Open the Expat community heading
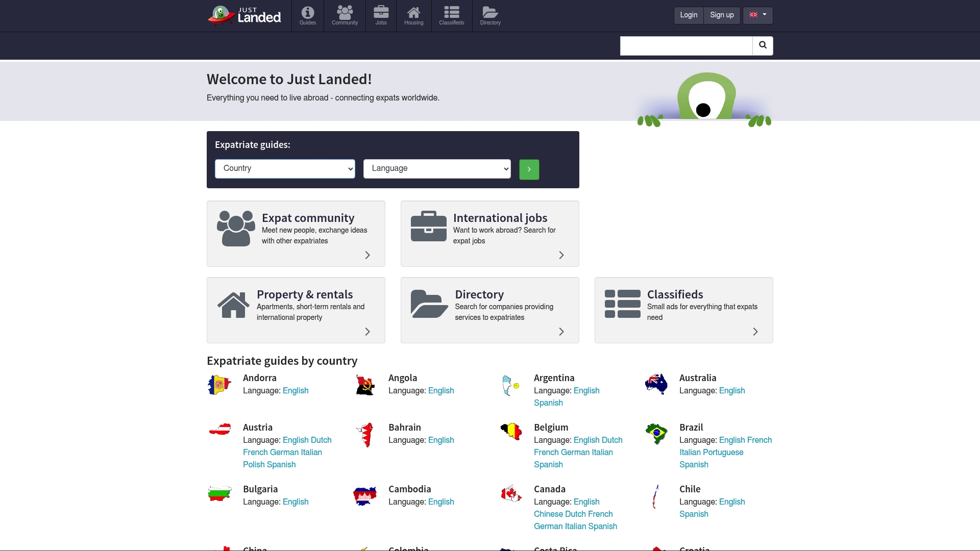The image size is (980, 551). point(308,218)
